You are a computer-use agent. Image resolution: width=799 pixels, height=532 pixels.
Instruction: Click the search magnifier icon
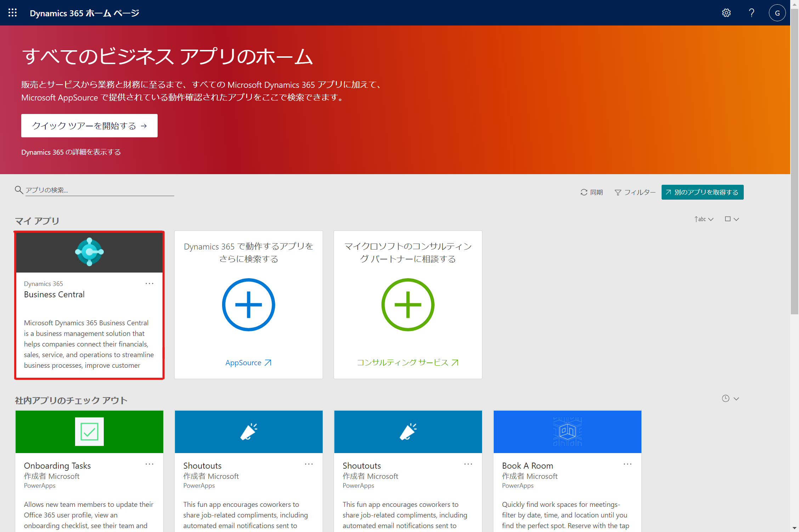[19, 190]
